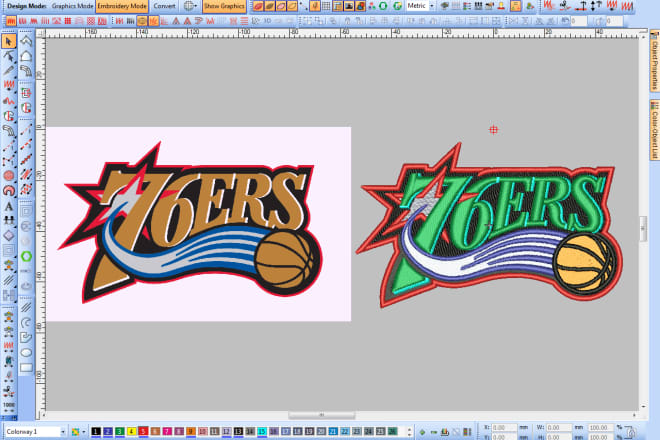Click the red grid fill stitch icon
This screenshot has width=660, height=440.
coord(68,21)
